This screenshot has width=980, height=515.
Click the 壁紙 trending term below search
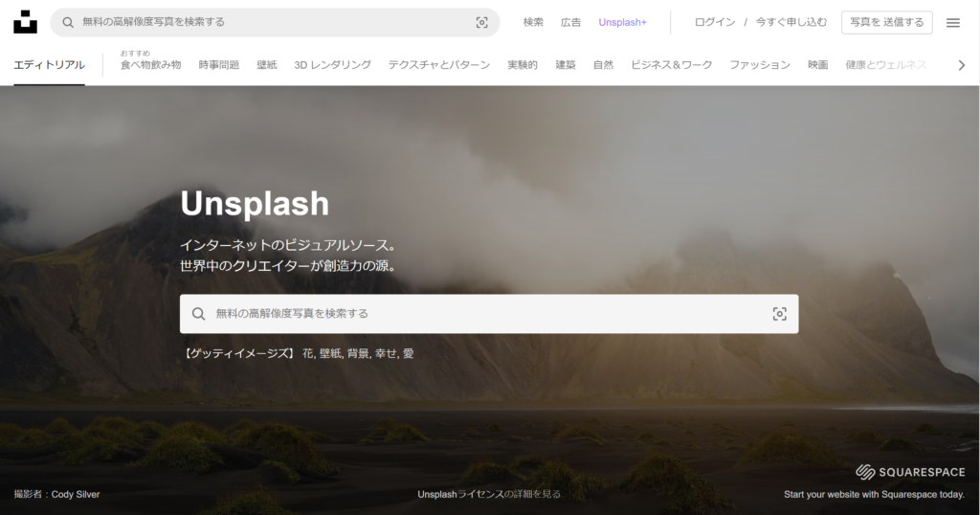pyautogui.click(x=330, y=354)
